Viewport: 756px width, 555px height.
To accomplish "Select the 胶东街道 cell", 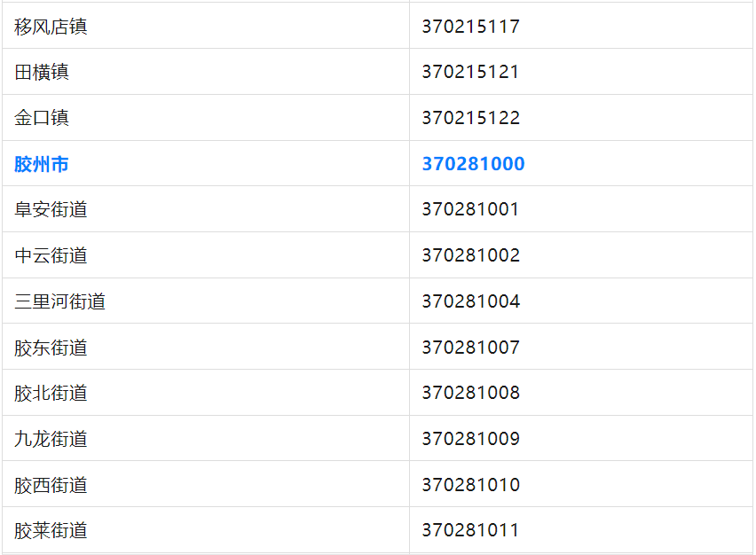I will (x=51, y=348).
